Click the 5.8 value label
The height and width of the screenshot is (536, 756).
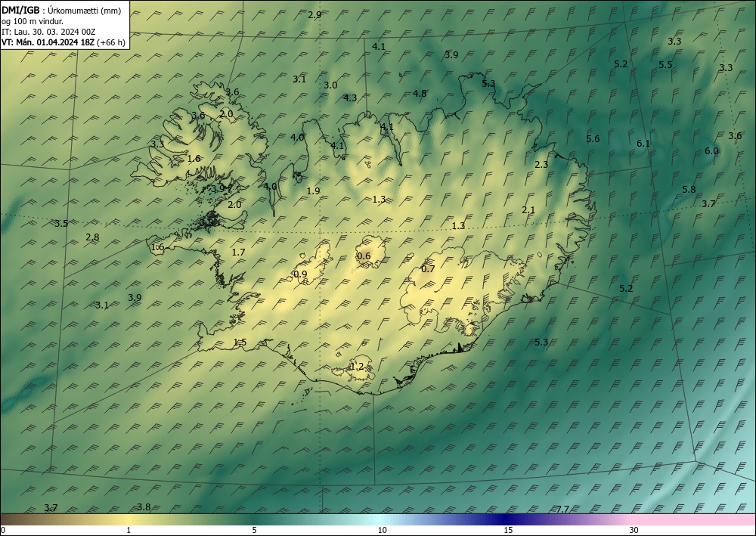pyautogui.click(x=689, y=190)
